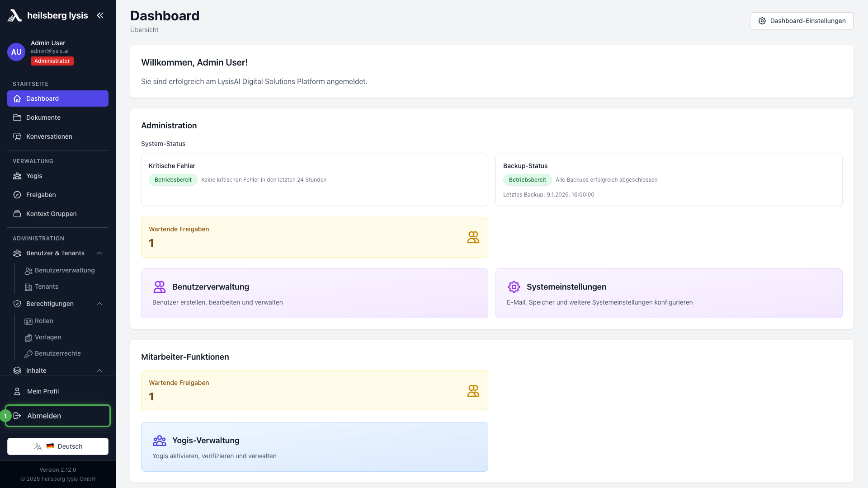
Task: Click the AU user avatar
Action: click(x=16, y=52)
